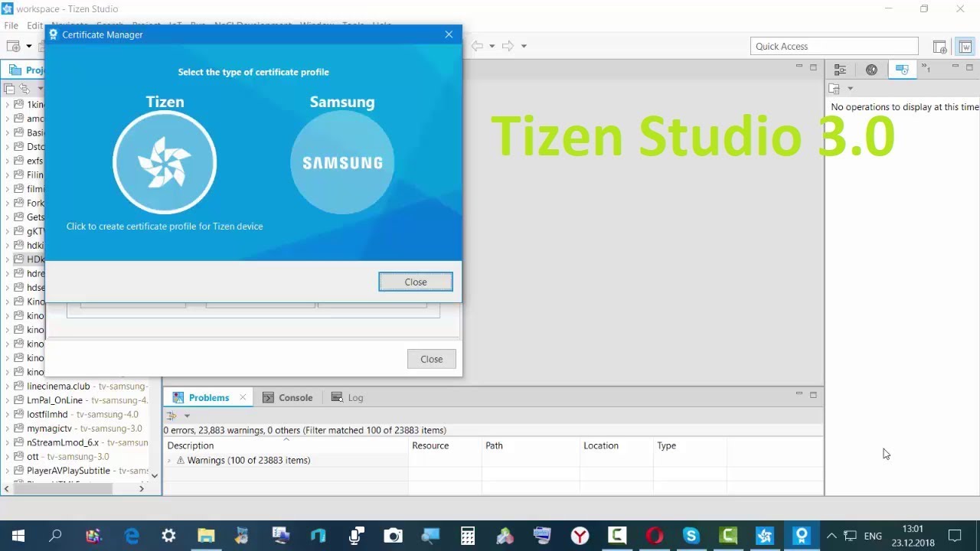
Task: Select the Progress view tab icon
Action: pos(902,70)
